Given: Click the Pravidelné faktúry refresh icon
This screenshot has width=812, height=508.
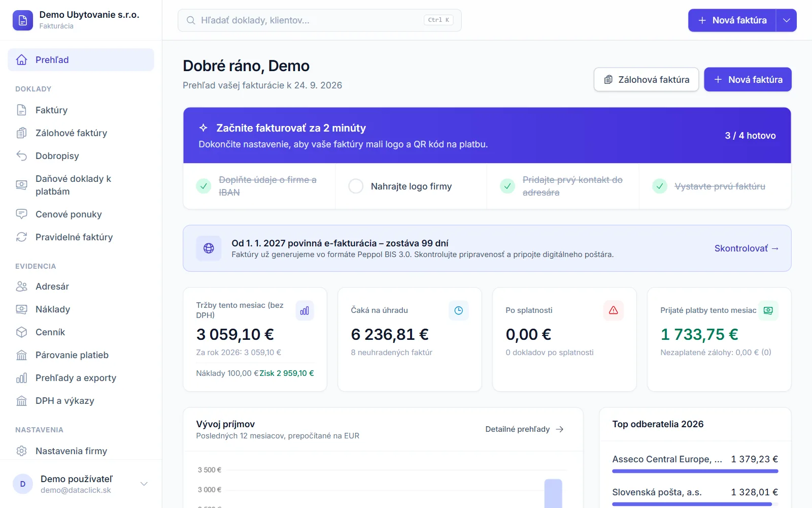Looking at the screenshot, I should pyautogui.click(x=21, y=237).
